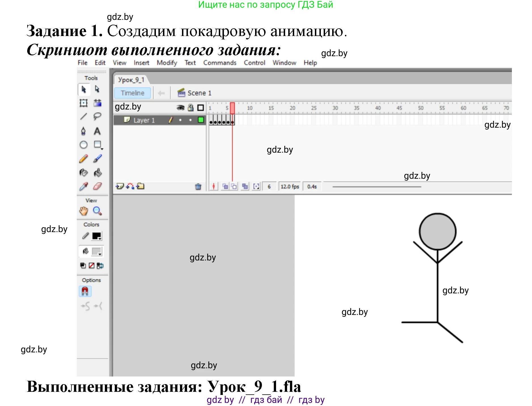
Task: Click the red playhead marker on timeline
Action: [x=232, y=108]
